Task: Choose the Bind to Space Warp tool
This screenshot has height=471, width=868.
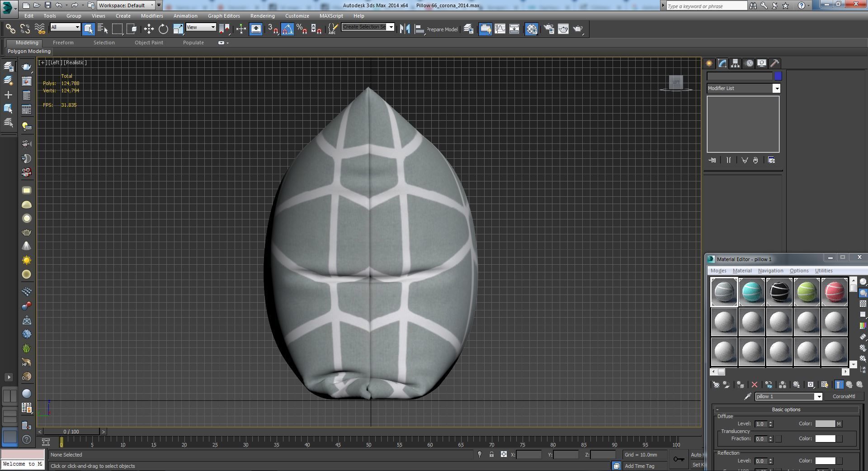Action: point(40,29)
